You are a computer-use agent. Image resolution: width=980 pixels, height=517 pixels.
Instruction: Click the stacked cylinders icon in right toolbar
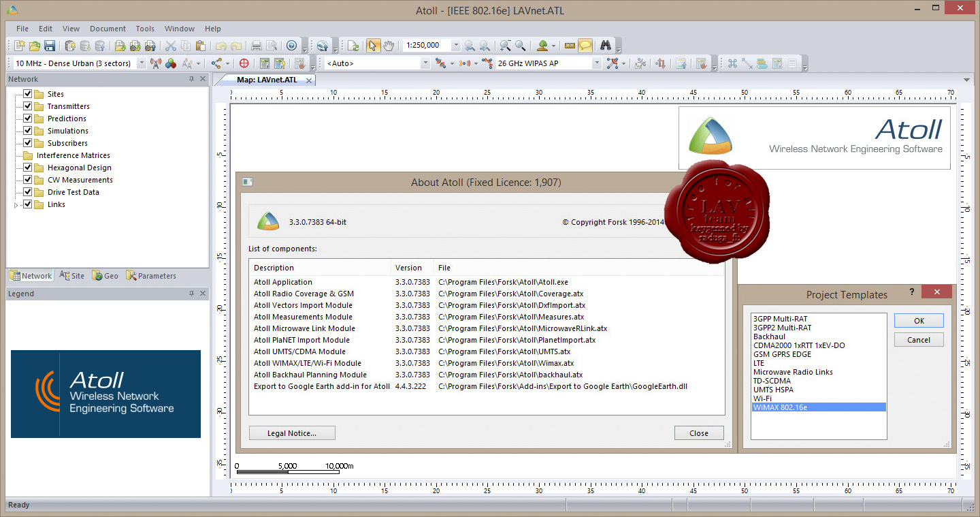tap(762, 63)
